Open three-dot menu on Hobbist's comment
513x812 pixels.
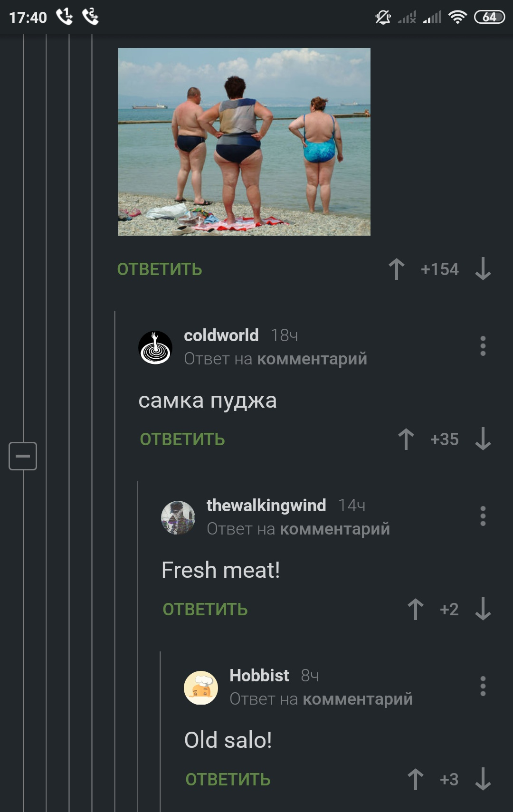(x=483, y=686)
